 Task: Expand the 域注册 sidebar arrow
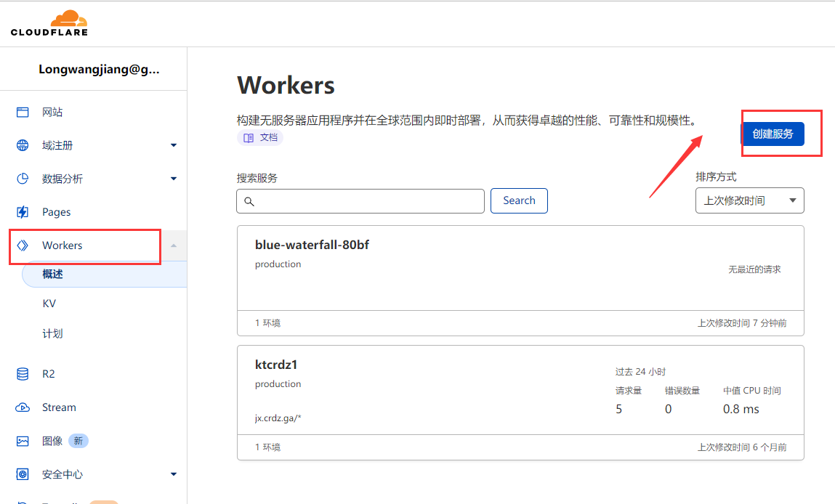pos(173,145)
